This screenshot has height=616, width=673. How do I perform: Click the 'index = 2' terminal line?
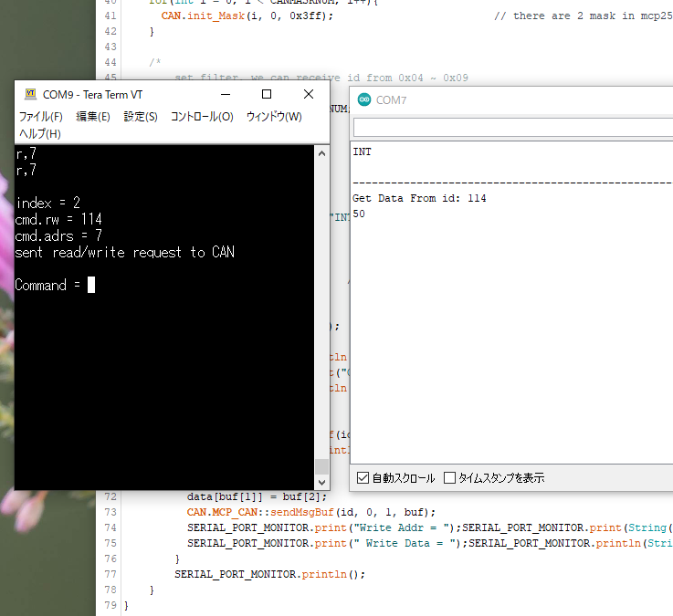coord(48,203)
